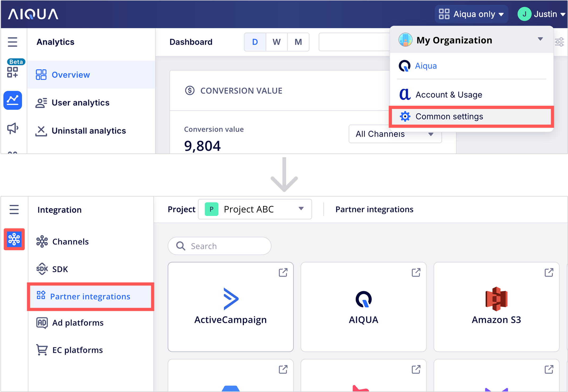
Task: Open User analytics in the sidebar
Action: [91, 103]
